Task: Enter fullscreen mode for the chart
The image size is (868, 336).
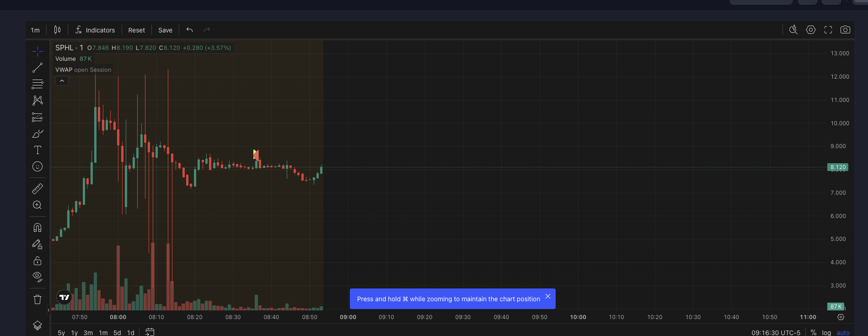Action: point(828,30)
